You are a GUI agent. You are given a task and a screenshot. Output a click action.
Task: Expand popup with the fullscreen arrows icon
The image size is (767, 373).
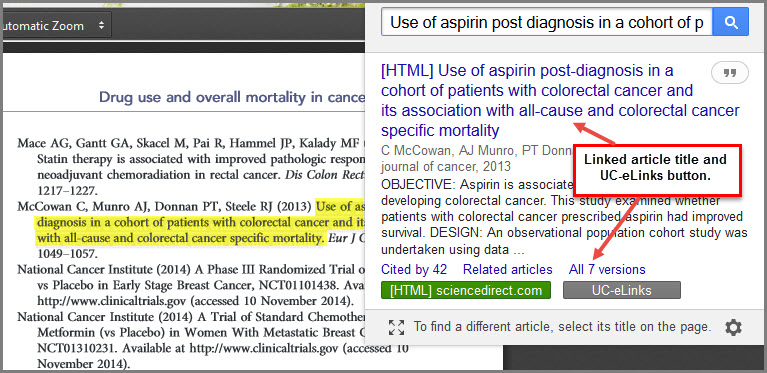coord(396,327)
